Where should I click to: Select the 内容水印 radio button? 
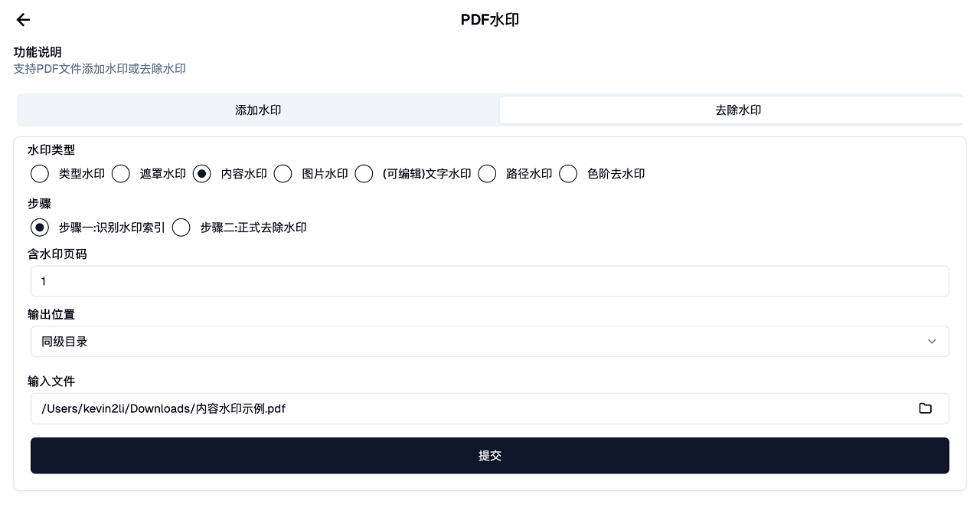[x=202, y=174]
